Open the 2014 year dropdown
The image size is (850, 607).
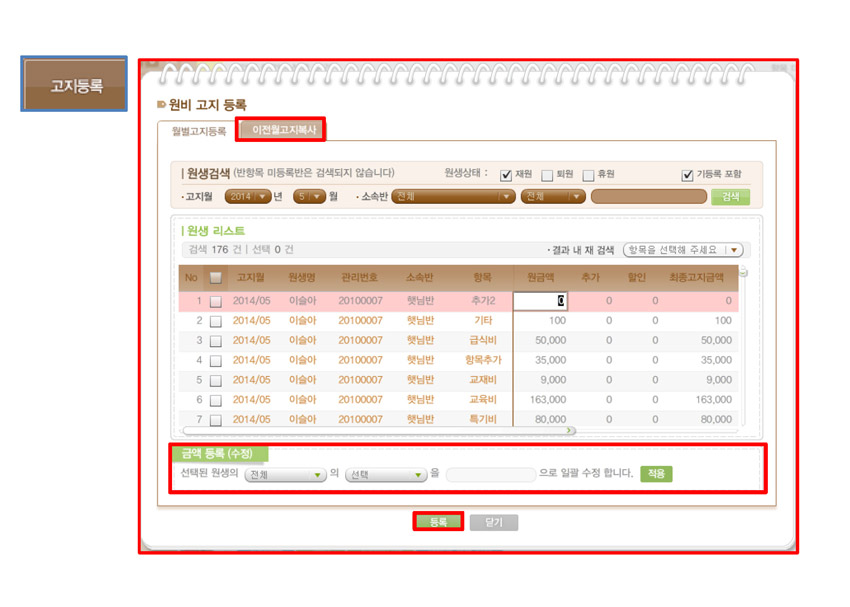pyautogui.click(x=248, y=197)
